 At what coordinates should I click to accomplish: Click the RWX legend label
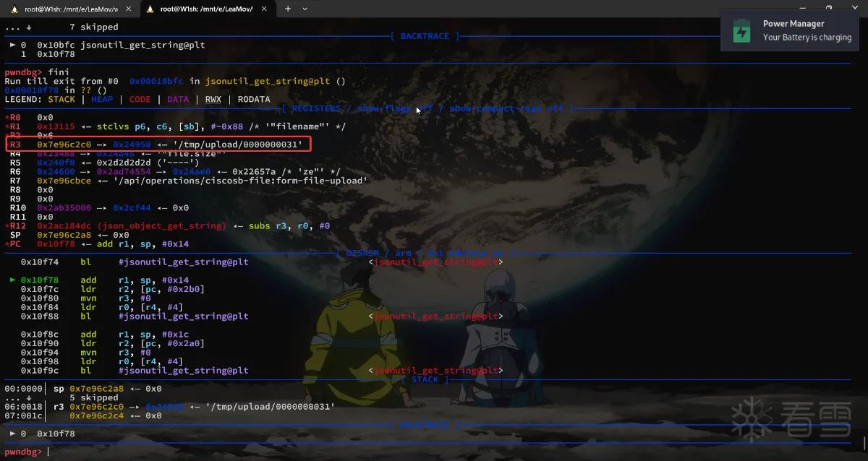(213, 99)
